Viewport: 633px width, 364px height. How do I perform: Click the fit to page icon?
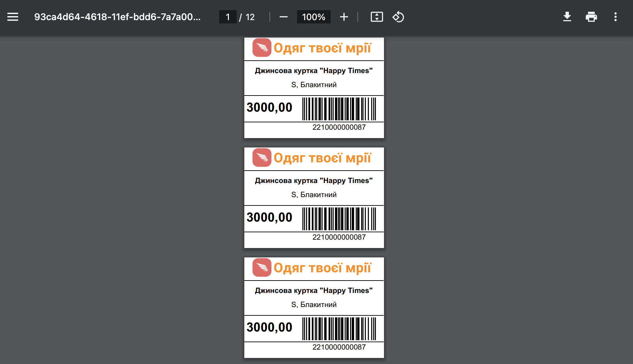377,17
